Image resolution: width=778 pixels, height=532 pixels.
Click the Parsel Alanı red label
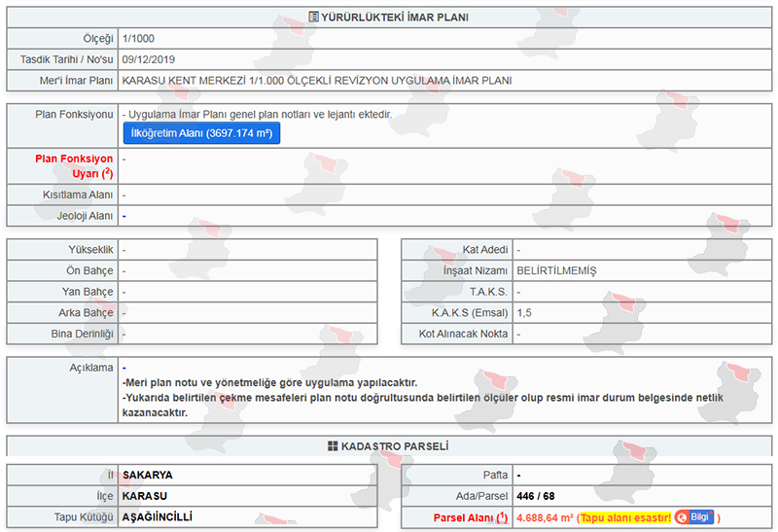464,517
